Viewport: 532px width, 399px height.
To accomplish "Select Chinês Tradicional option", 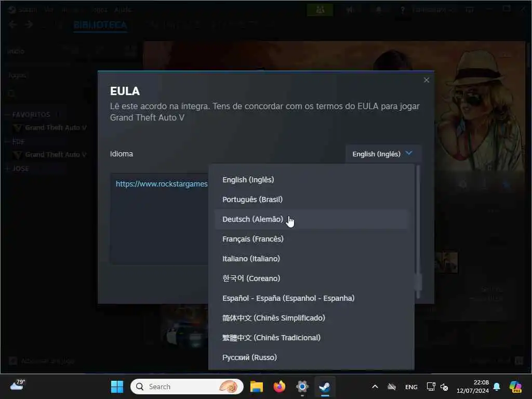I will [x=311, y=337].
